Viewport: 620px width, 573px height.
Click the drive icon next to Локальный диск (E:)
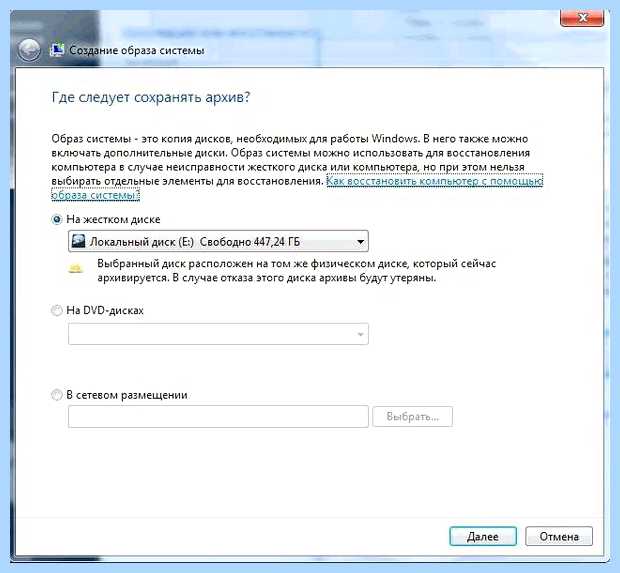78,241
